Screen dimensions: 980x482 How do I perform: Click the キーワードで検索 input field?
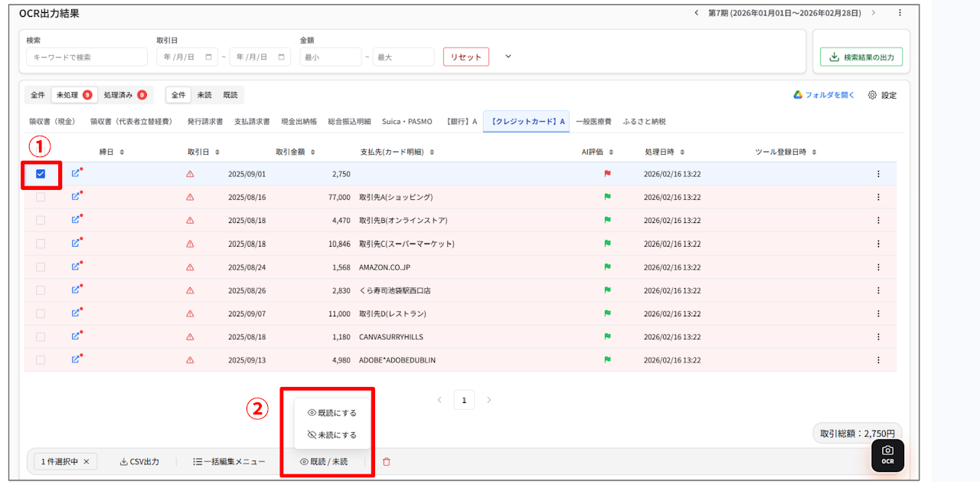[x=87, y=57]
